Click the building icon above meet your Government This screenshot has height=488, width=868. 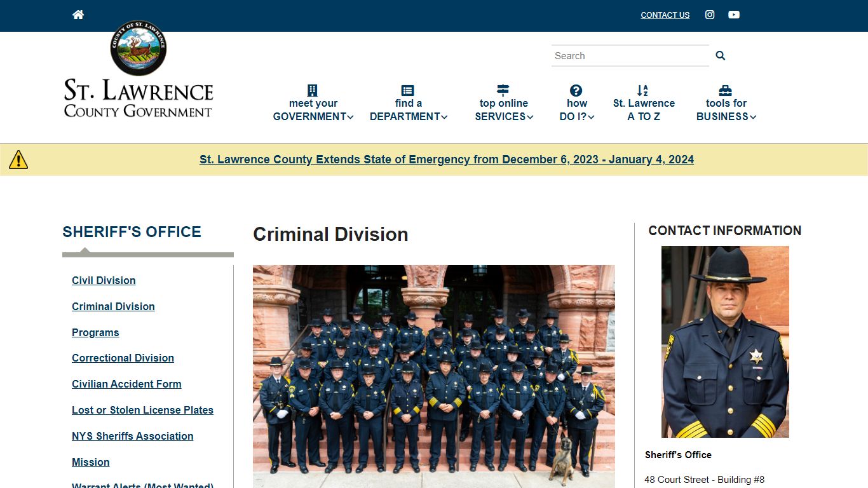[x=313, y=90]
